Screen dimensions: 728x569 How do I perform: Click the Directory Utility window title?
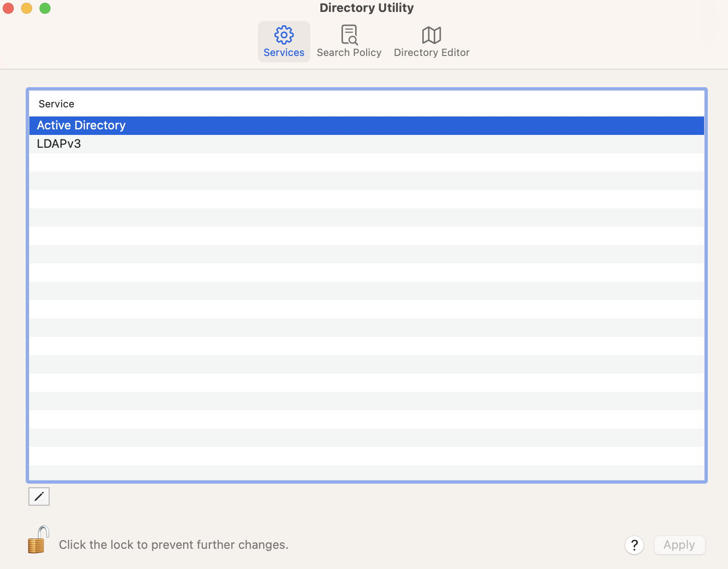pos(366,8)
